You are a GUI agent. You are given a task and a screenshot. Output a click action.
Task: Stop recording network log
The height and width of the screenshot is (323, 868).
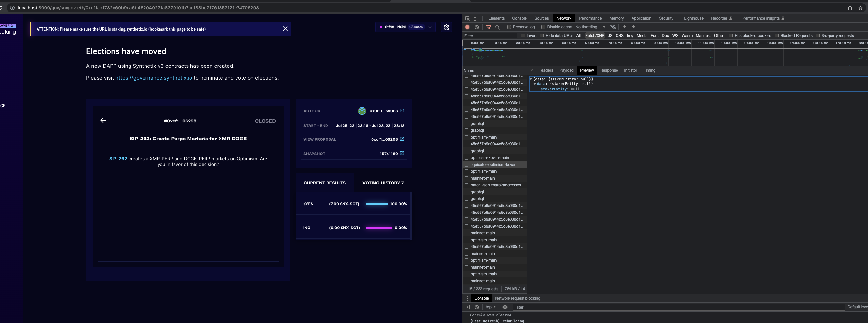[467, 27]
